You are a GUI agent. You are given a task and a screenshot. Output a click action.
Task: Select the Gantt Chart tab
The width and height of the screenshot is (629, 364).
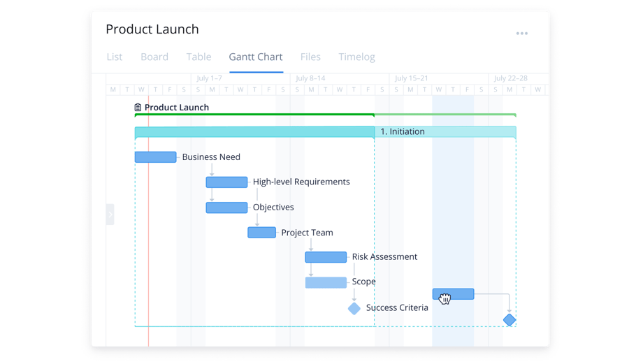256,57
